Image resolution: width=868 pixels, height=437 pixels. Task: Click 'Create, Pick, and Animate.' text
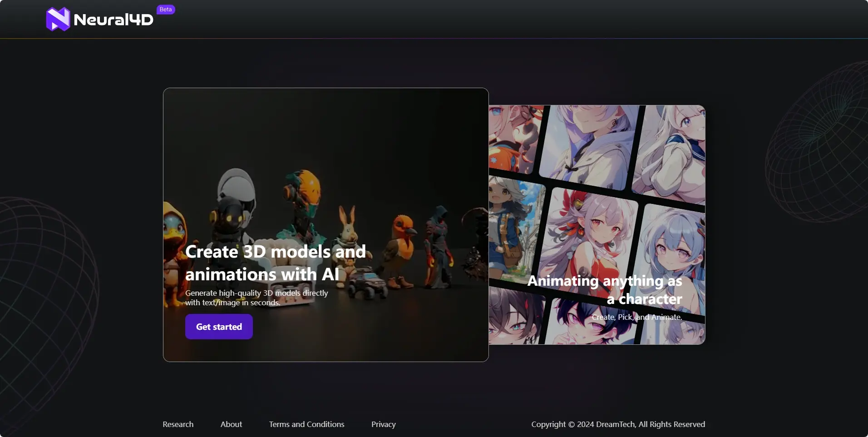(x=636, y=317)
